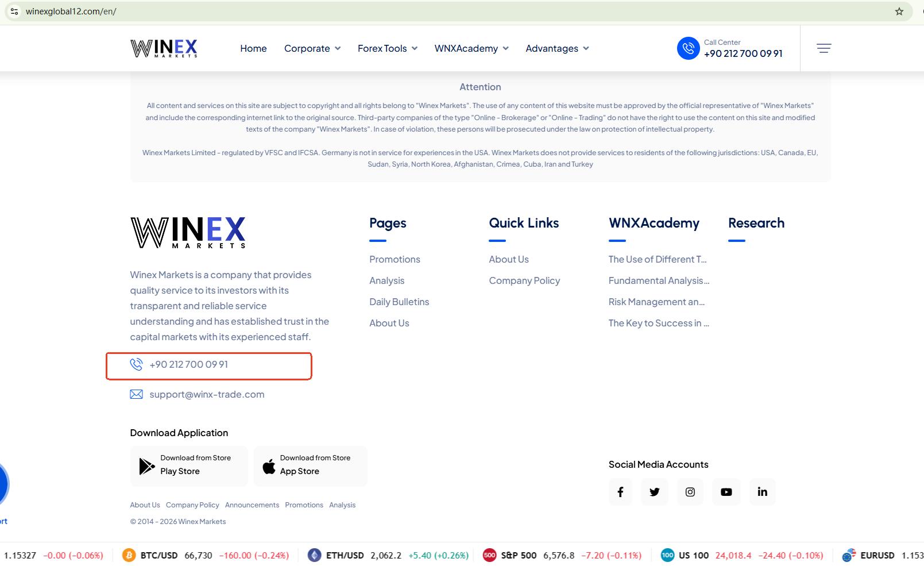Click the EURUSD ticker symbol
924x566 pixels.
point(877,555)
